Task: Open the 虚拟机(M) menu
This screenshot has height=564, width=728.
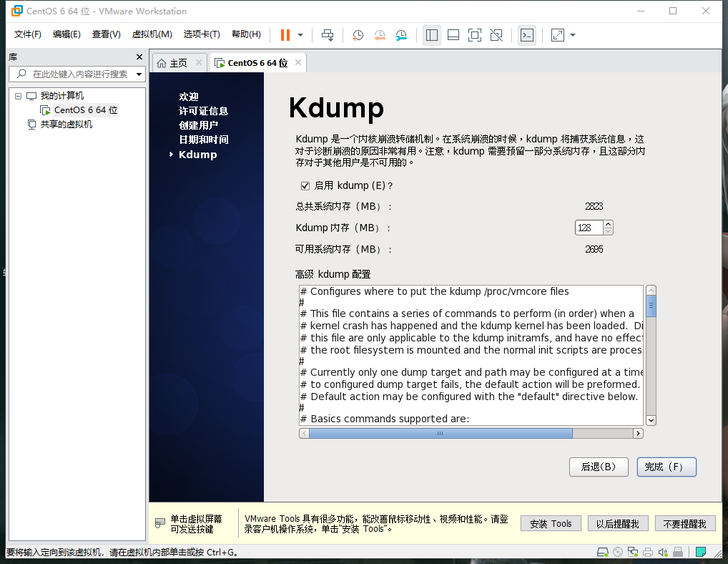Action: [152, 34]
